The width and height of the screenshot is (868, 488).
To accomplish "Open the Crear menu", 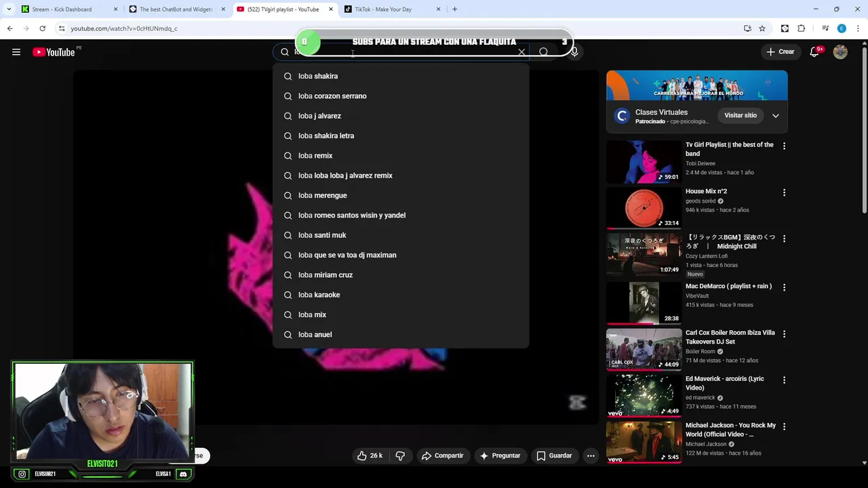I will point(780,52).
